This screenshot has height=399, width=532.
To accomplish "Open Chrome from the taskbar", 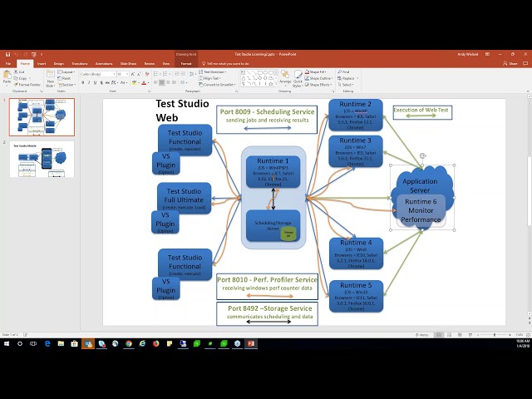I will pos(129,343).
